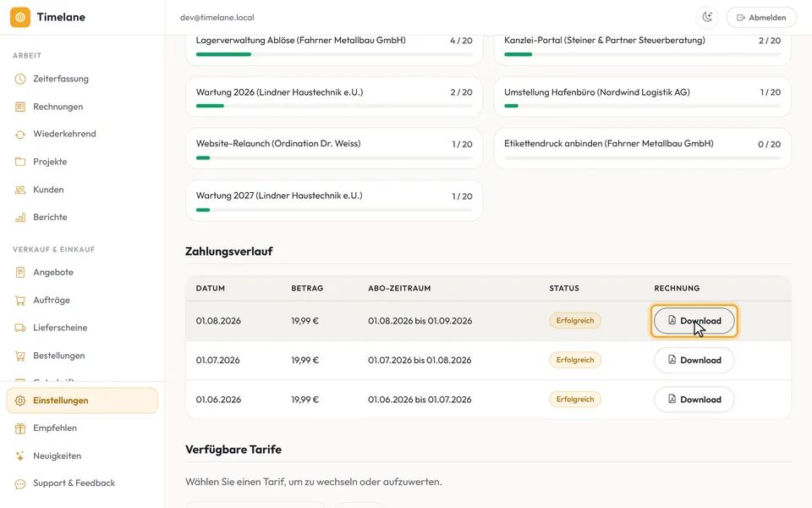812x508 pixels.
Task: Click the Erfolgreich badge for 01.07.2026
Action: coord(575,361)
